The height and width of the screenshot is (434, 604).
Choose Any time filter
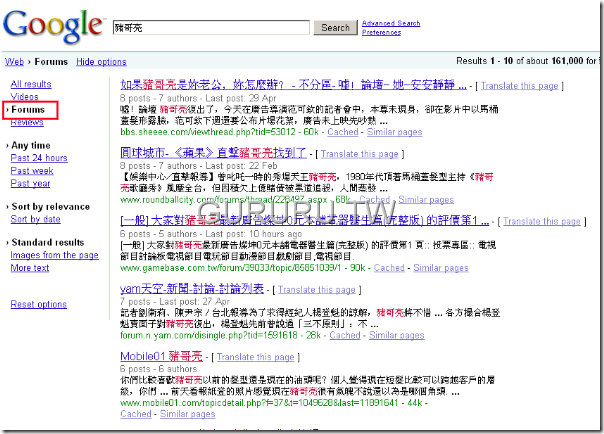31,146
